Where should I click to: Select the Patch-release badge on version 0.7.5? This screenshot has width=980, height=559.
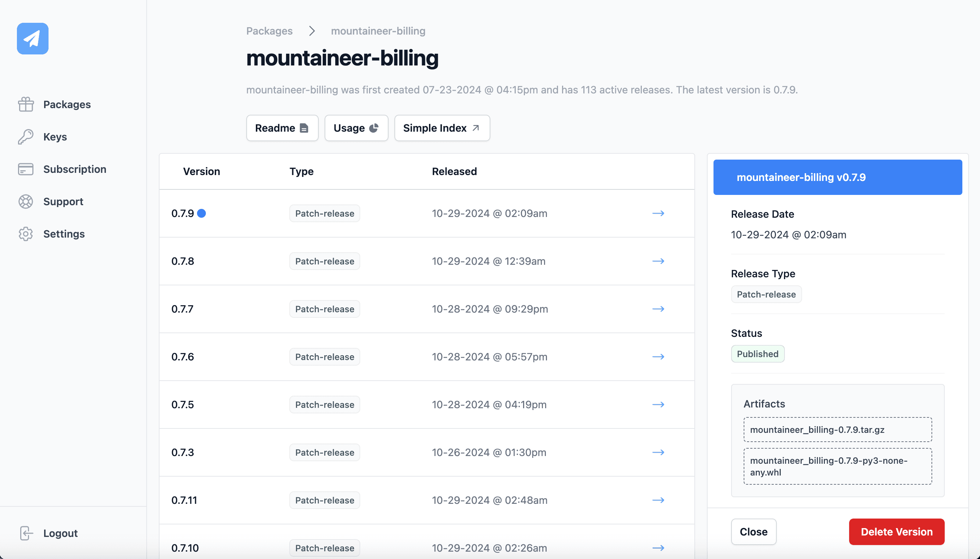[324, 404]
